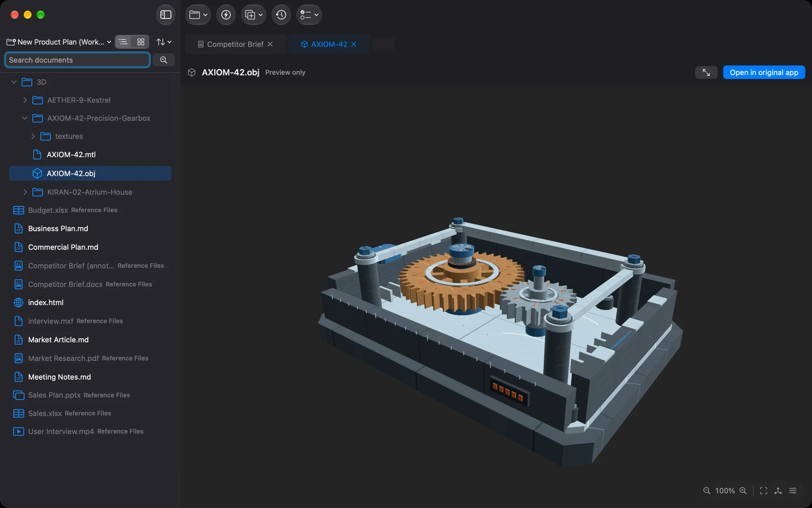Collapse the 3D folder
This screenshot has width=812, height=508.
tap(14, 82)
